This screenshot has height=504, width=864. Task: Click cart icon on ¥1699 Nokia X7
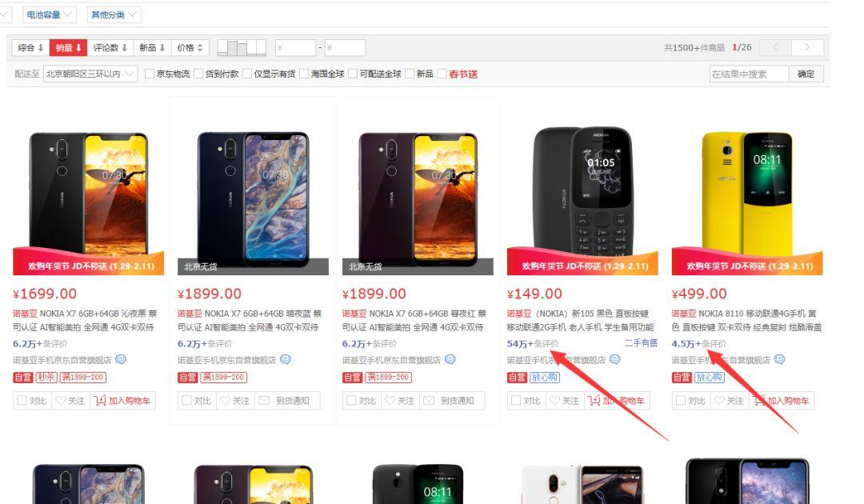tap(100, 401)
